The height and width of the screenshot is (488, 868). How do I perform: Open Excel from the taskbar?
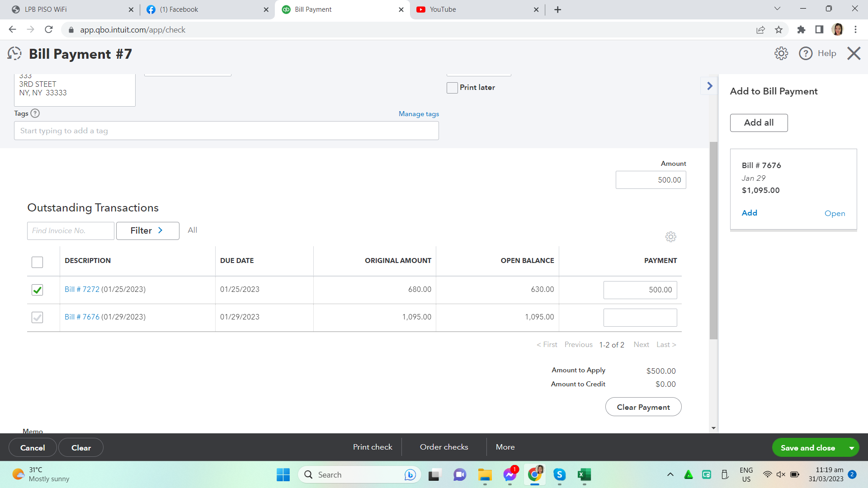584,474
